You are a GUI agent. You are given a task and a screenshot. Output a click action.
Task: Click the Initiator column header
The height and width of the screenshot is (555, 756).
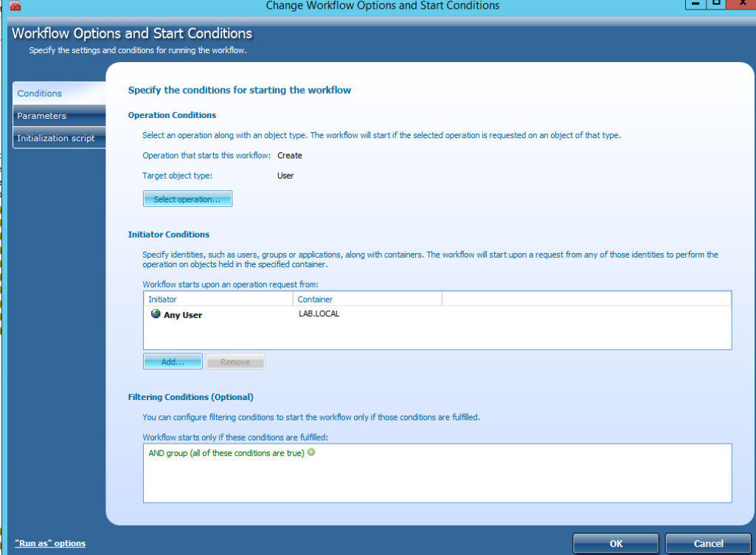(218, 299)
